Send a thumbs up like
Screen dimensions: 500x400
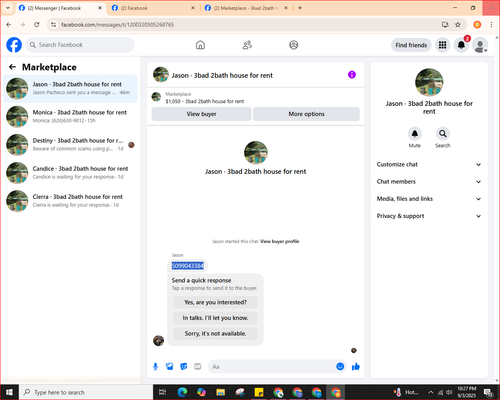click(356, 367)
